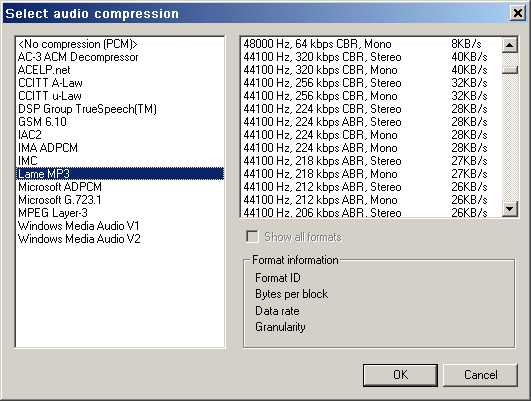Click the format list scroll up arrow
The image size is (531, 401).
click(x=510, y=45)
